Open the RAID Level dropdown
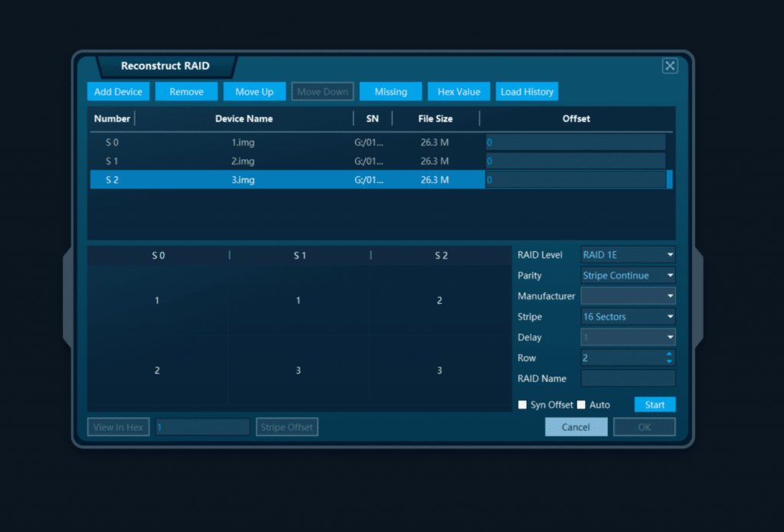This screenshot has width=784, height=532. pyautogui.click(x=628, y=255)
